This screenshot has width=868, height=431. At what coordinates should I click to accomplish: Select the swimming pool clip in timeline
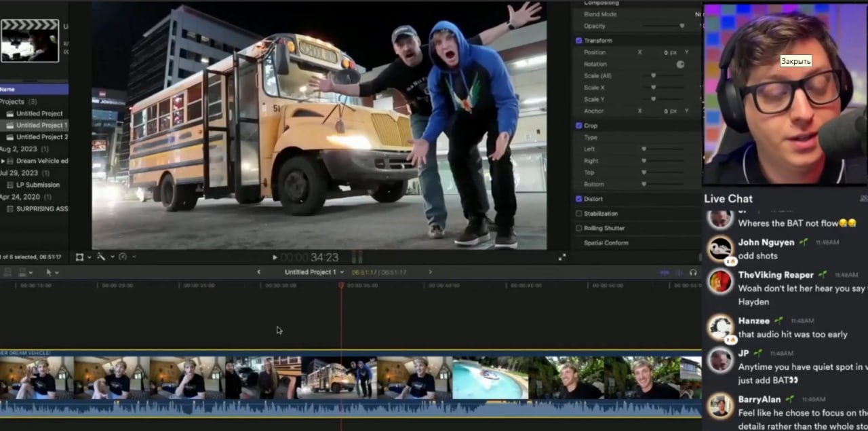[x=490, y=377]
